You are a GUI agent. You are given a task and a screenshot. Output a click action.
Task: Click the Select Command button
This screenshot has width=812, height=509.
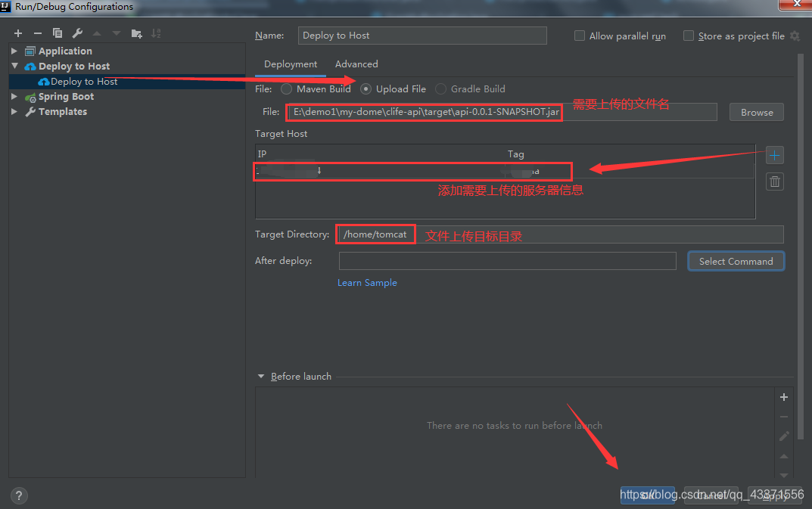pos(736,262)
